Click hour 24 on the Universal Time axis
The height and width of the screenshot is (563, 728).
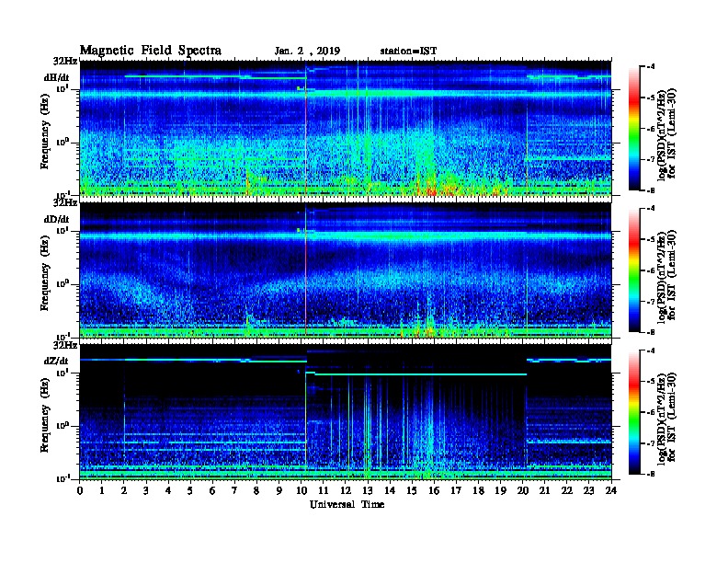click(611, 490)
